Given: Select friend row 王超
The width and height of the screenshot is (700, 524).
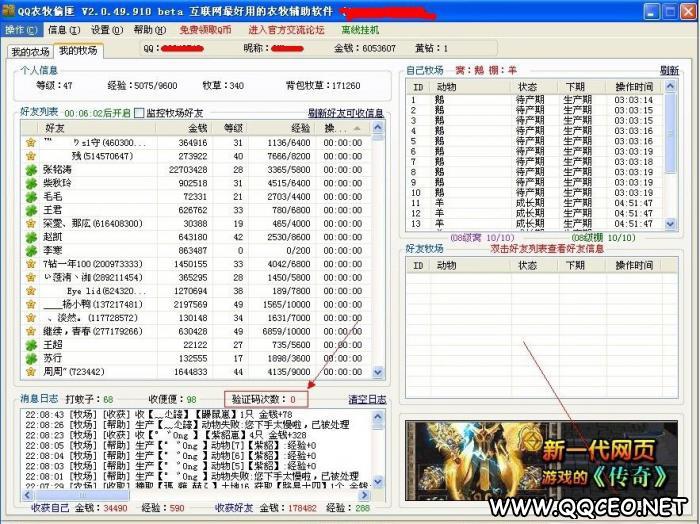Looking at the screenshot, I should pyautogui.click(x=196, y=345).
